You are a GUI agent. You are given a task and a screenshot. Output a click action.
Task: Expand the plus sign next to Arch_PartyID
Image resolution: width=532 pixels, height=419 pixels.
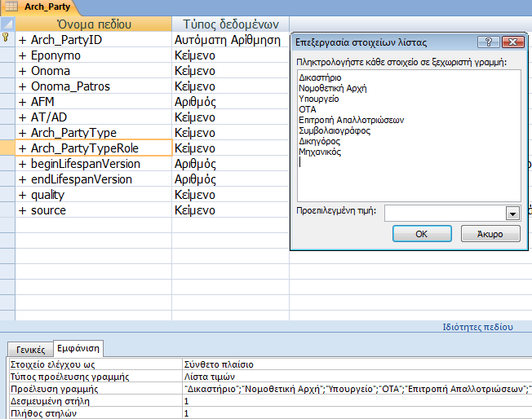22,40
